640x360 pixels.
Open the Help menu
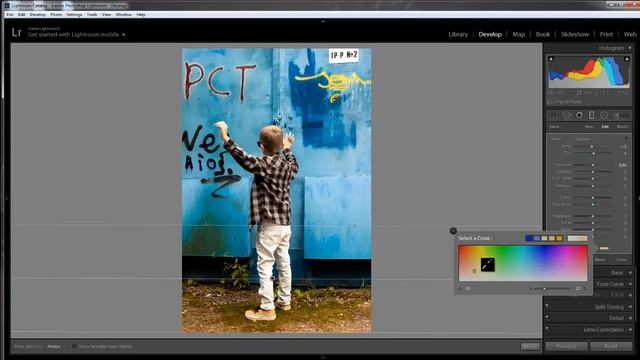coord(141,15)
